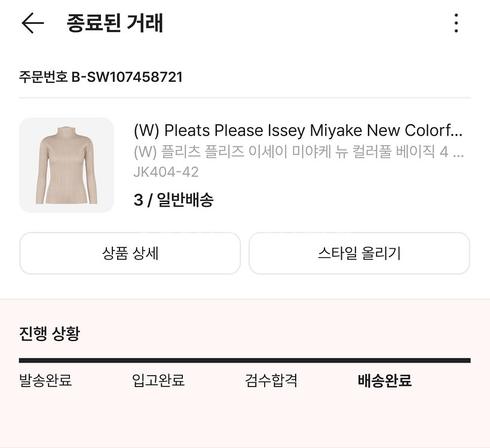Open the three-dot more options menu
This screenshot has height=448, width=490.
pyautogui.click(x=456, y=23)
